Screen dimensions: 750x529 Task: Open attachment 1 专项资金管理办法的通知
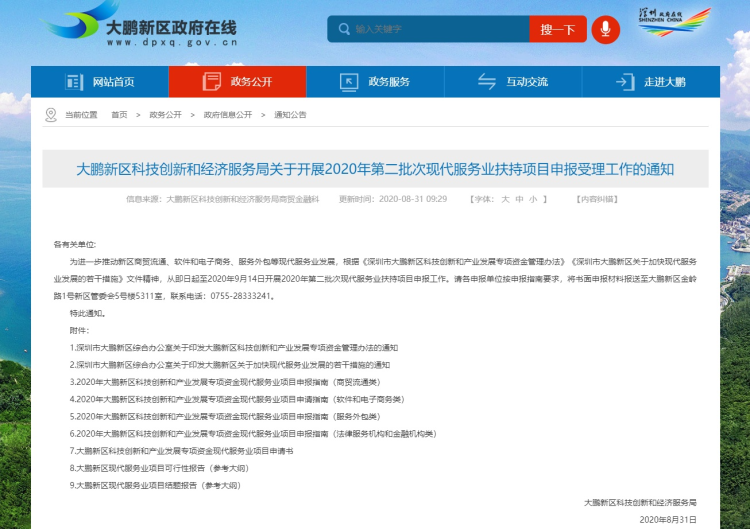[234, 348]
